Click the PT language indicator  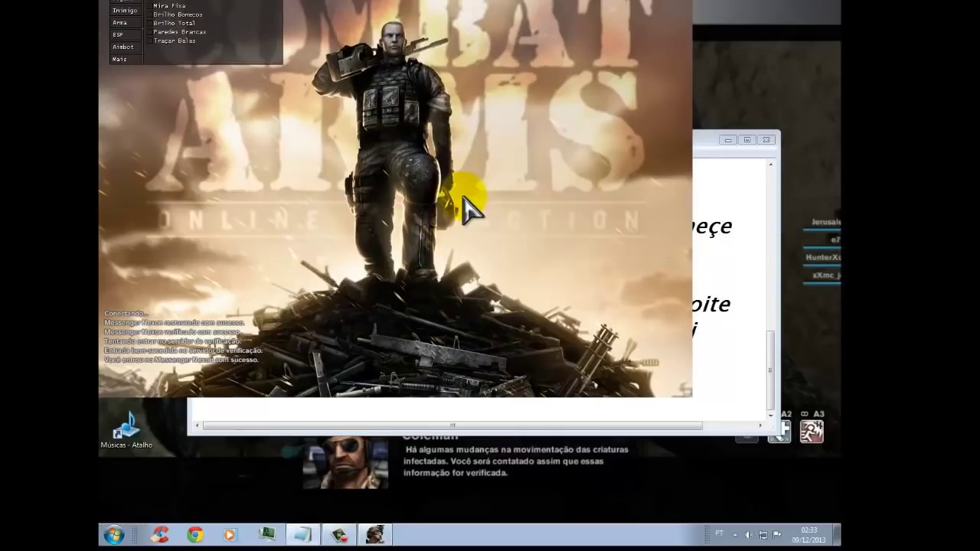[x=719, y=533]
